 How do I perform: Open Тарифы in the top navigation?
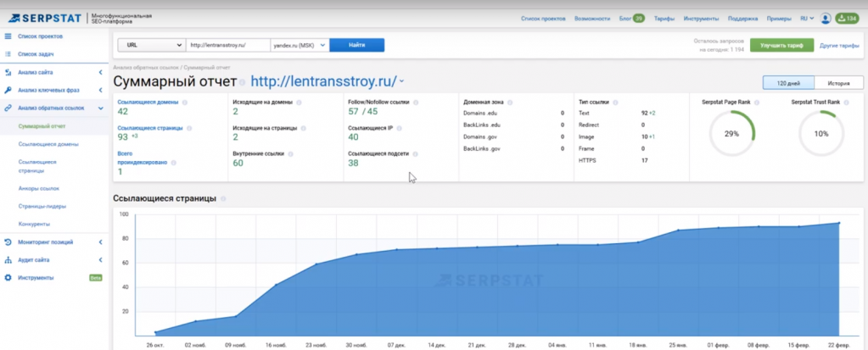click(664, 19)
